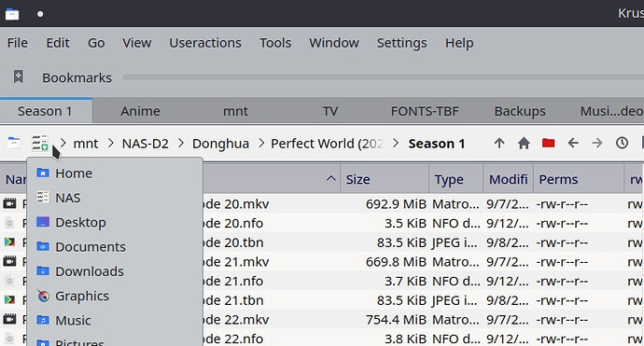Image resolution: width=644 pixels, height=346 pixels.
Task: Open the Tools menu
Action: point(275,43)
